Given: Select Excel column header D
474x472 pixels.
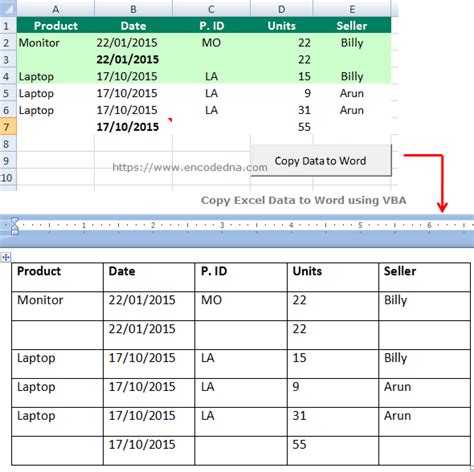Looking at the screenshot, I should (x=282, y=8).
